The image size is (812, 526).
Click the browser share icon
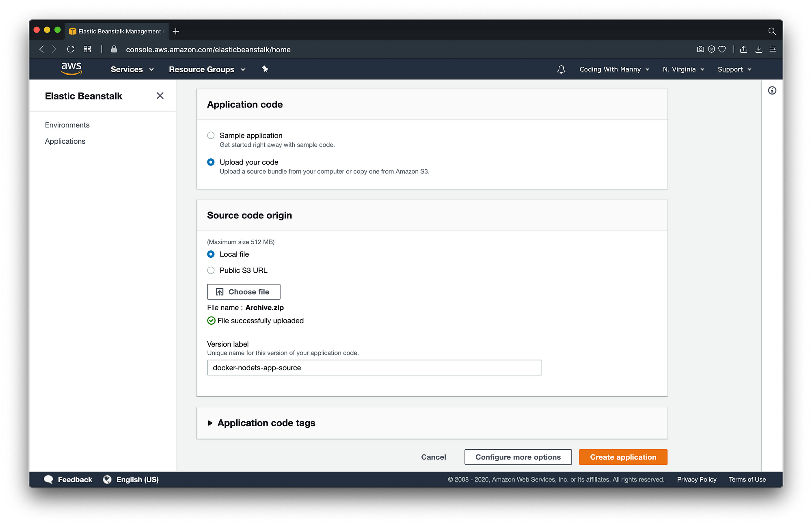(744, 49)
